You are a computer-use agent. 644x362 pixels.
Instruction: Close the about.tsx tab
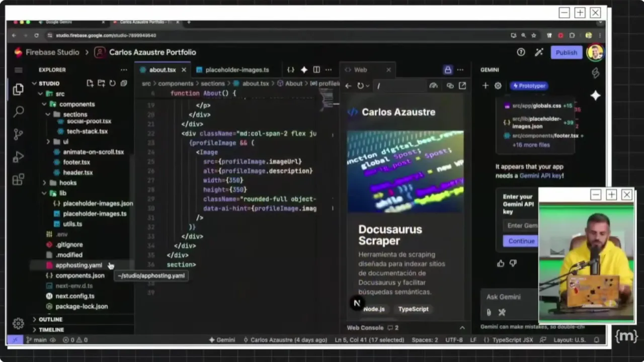coord(184,70)
